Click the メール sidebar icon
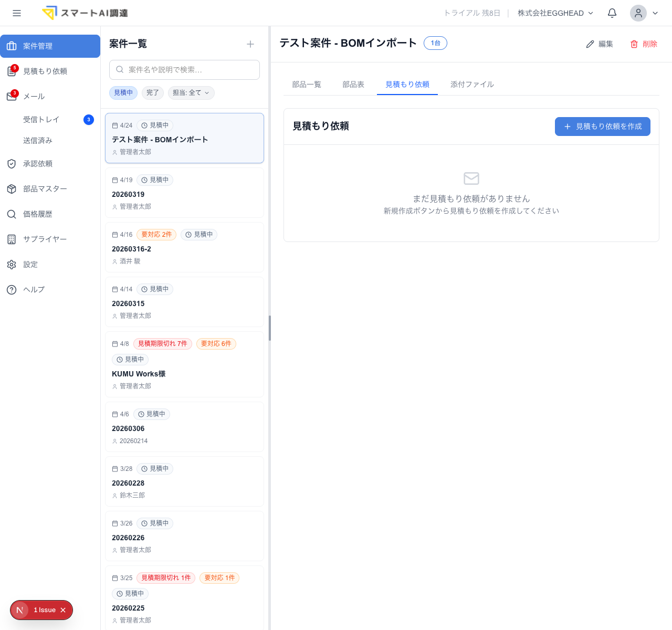 12,96
